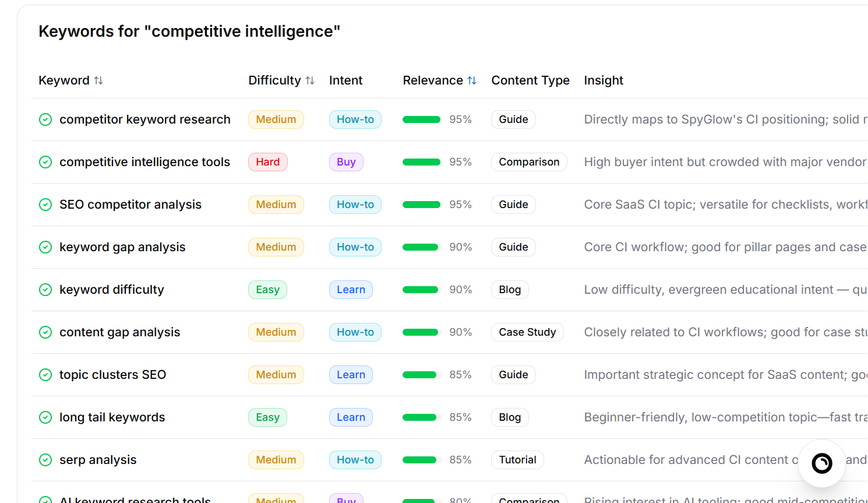Click the "Buy" intent badge on competitive intelligence tools
This screenshot has height=503, width=868.
point(346,162)
